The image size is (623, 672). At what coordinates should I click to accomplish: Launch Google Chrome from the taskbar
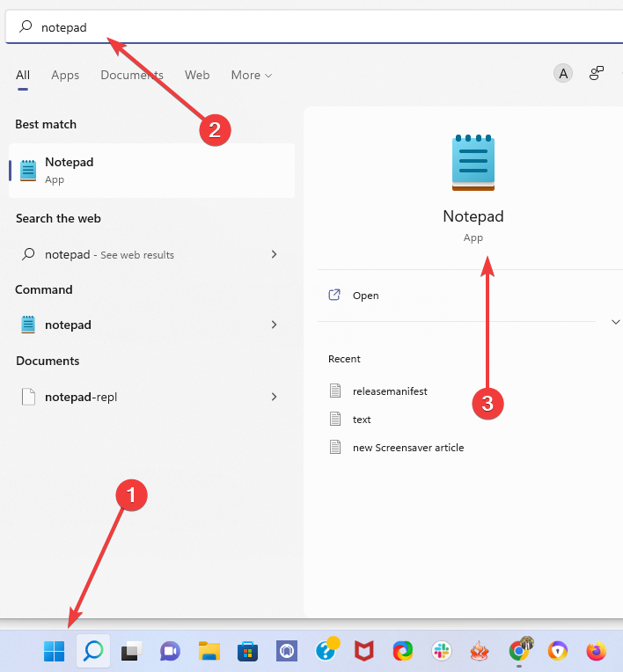tap(520, 650)
